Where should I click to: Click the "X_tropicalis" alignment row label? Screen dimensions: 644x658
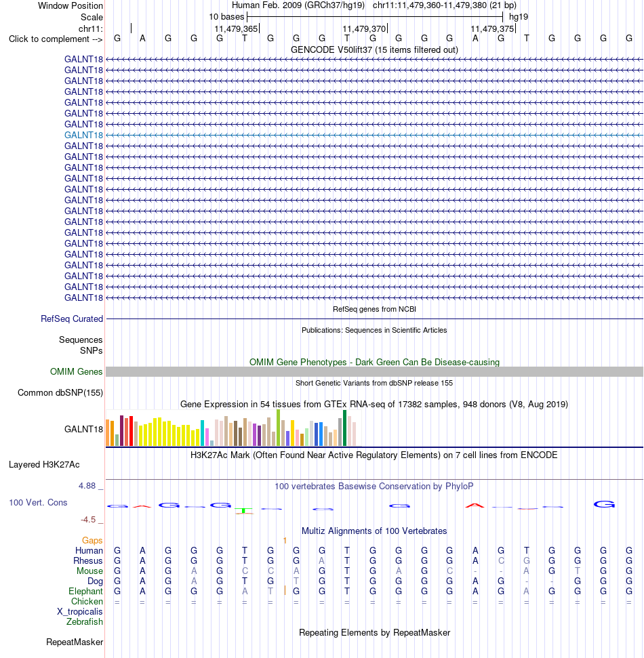click(x=80, y=612)
